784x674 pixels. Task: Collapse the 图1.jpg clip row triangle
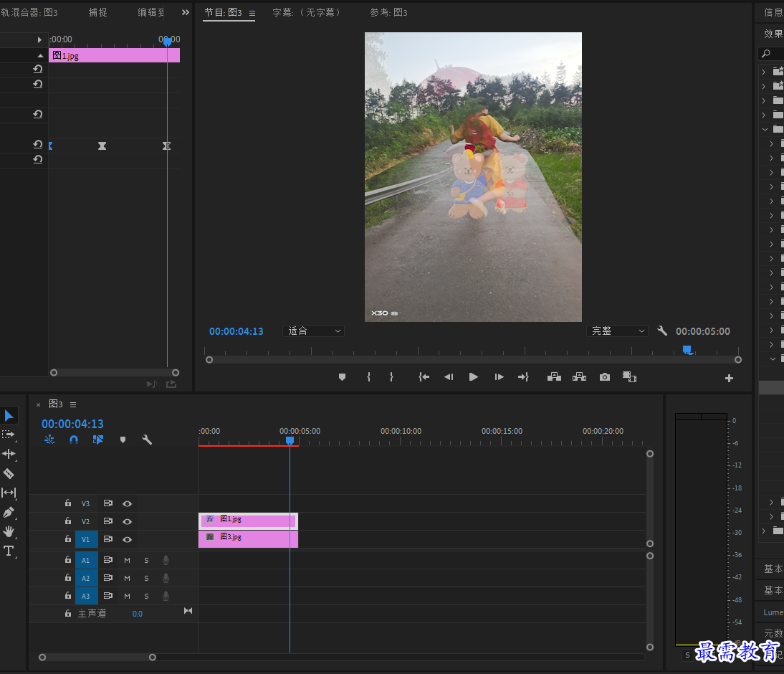[x=40, y=55]
